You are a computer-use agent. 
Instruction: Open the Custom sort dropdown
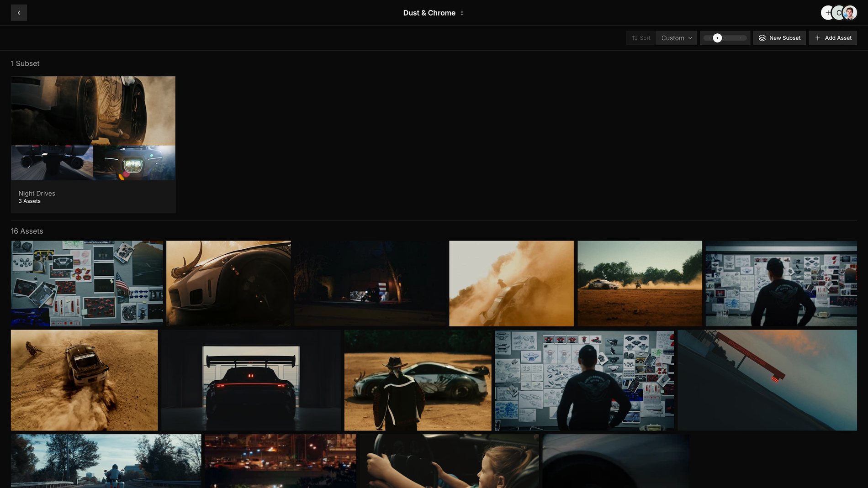tap(676, 38)
